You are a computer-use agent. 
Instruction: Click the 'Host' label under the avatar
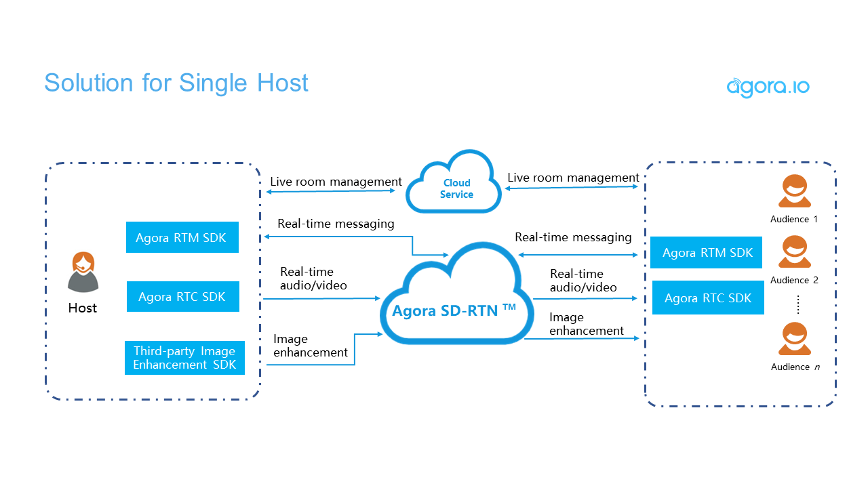pos(83,308)
